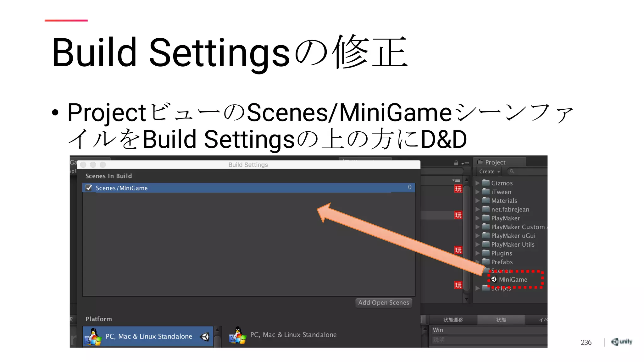This screenshot has width=644, height=362.
Task: Open the Create dropdown in Project panel
Action: pos(489,172)
